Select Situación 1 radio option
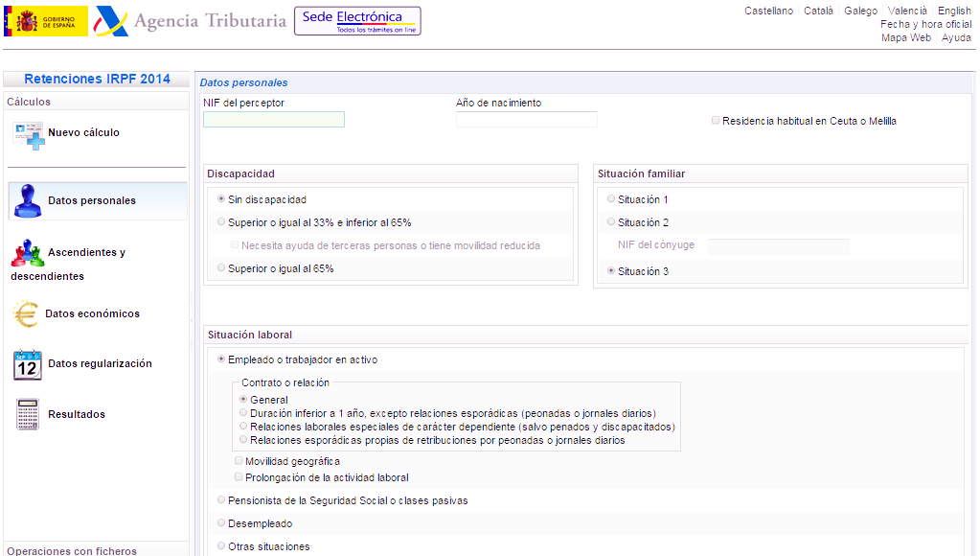This screenshot has width=980, height=556. click(611, 199)
